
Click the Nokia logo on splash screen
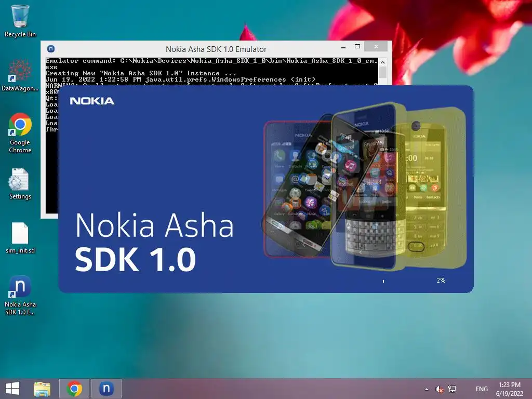pos(92,101)
